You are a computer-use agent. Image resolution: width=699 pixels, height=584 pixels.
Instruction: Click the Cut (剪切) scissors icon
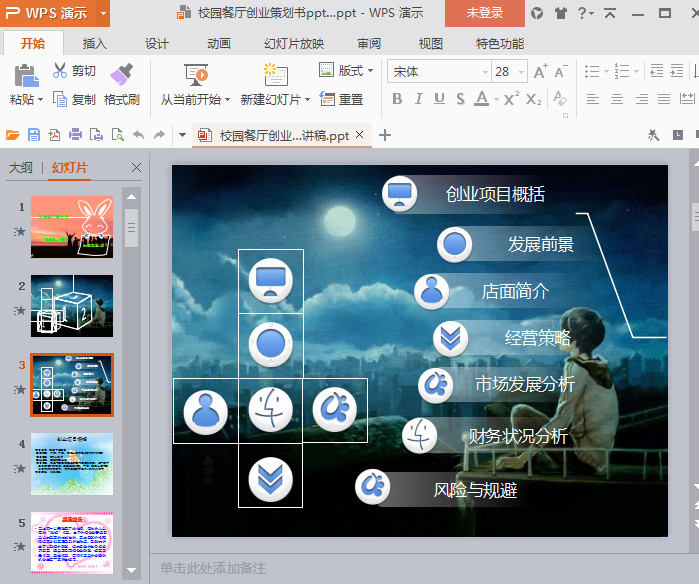pyautogui.click(x=60, y=71)
